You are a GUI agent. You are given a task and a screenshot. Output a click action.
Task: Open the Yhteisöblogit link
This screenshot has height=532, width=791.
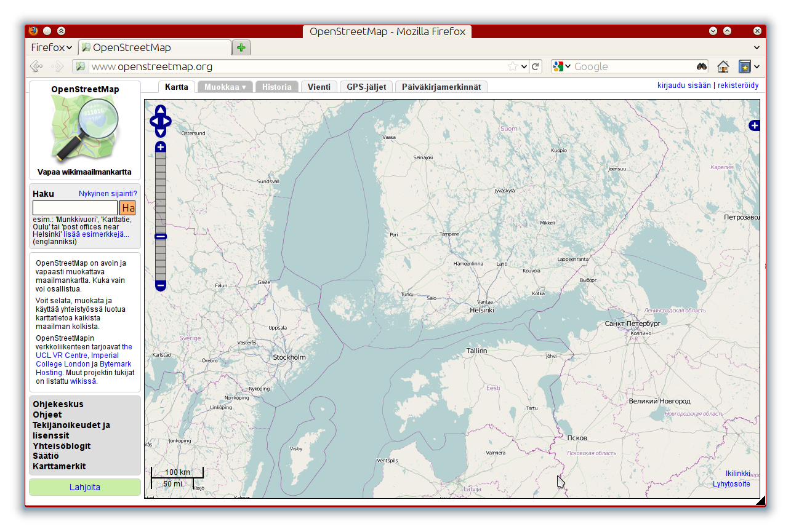62,446
